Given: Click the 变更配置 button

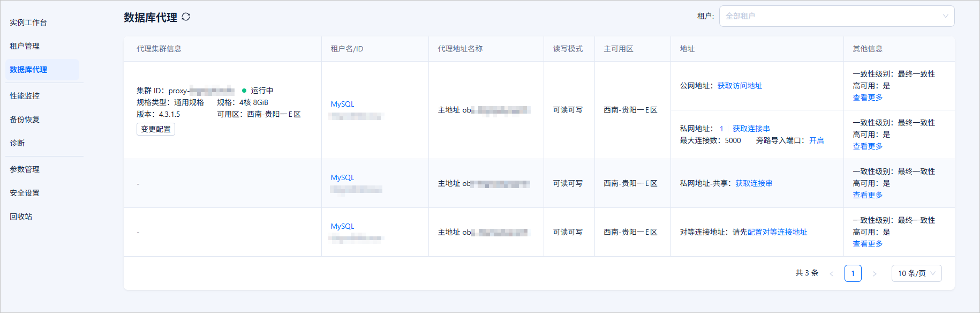Looking at the screenshot, I should click(x=156, y=129).
